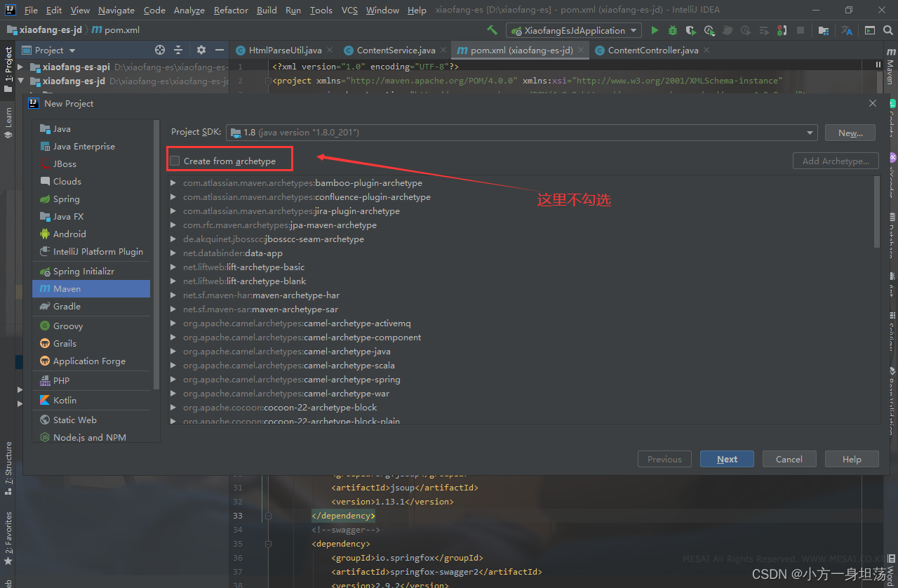Click the Help button in dialog
Viewport: 898px width, 588px height.
[x=852, y=459]
